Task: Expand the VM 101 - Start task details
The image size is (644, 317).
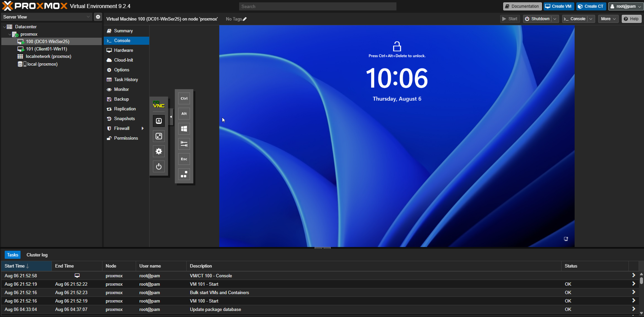Action: coord(634,284)
